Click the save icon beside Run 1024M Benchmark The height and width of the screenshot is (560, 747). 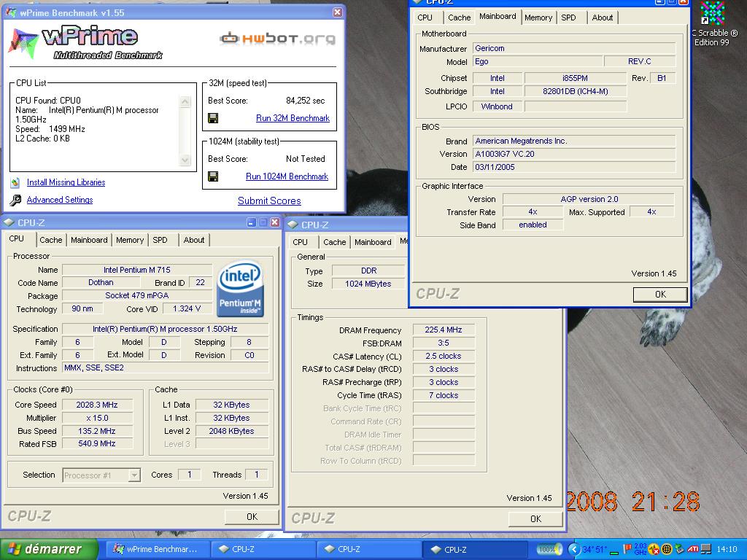(213, 176)
